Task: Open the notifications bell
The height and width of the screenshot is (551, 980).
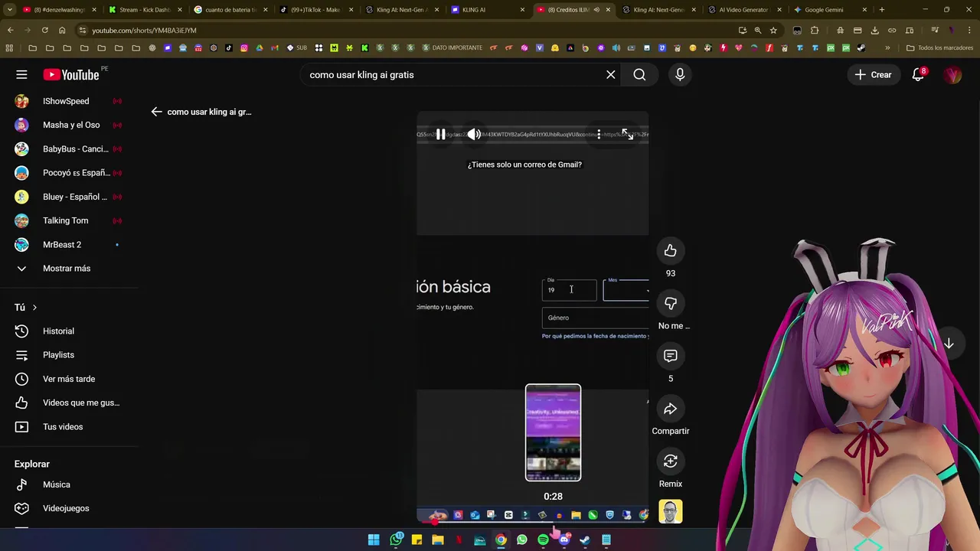Action: [918, 74]
